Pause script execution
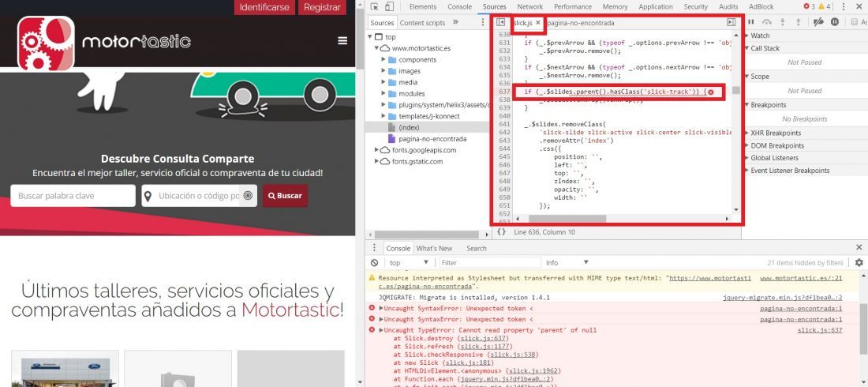Viewport: 868px width, 387px height. (751, 21)
